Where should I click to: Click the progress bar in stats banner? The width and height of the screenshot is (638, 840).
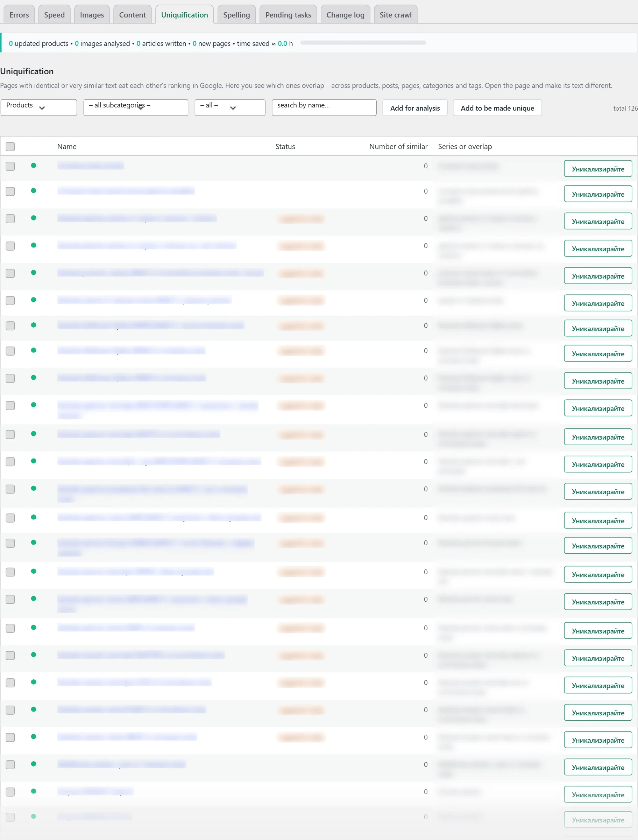click(x=363, y=43)
